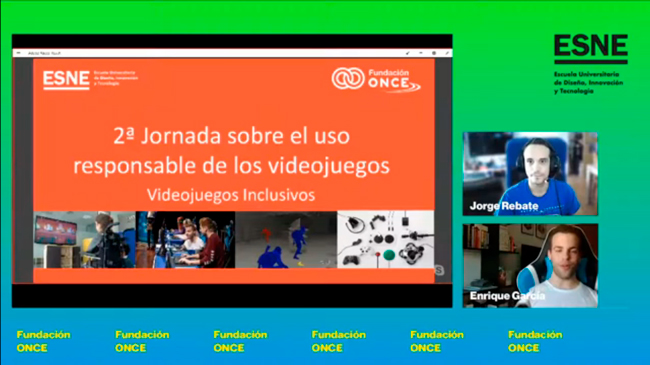Open the slide image with blue silhouette figures

tap(286, 240)
